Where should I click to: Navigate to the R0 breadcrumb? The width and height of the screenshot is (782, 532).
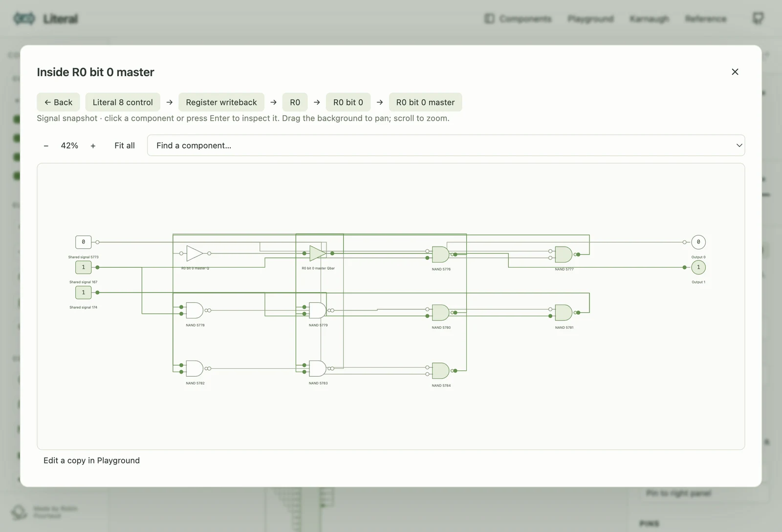click(295, 102)
